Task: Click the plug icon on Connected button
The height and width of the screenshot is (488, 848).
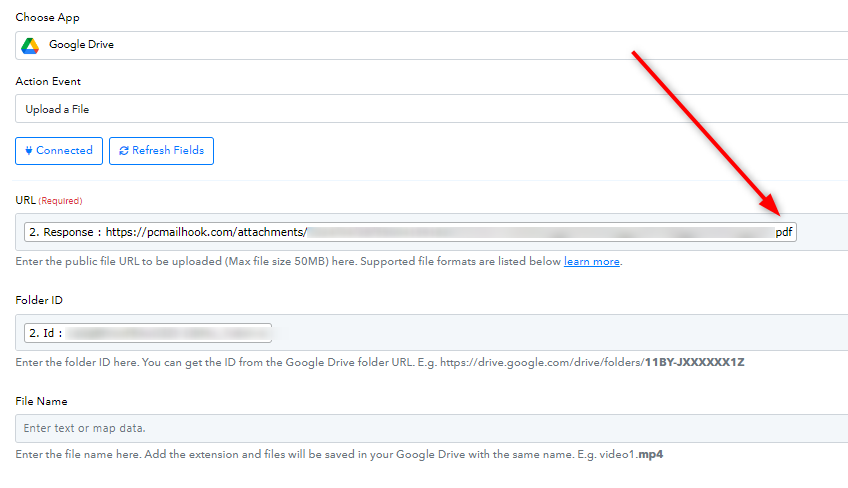Action: [29, 150]
